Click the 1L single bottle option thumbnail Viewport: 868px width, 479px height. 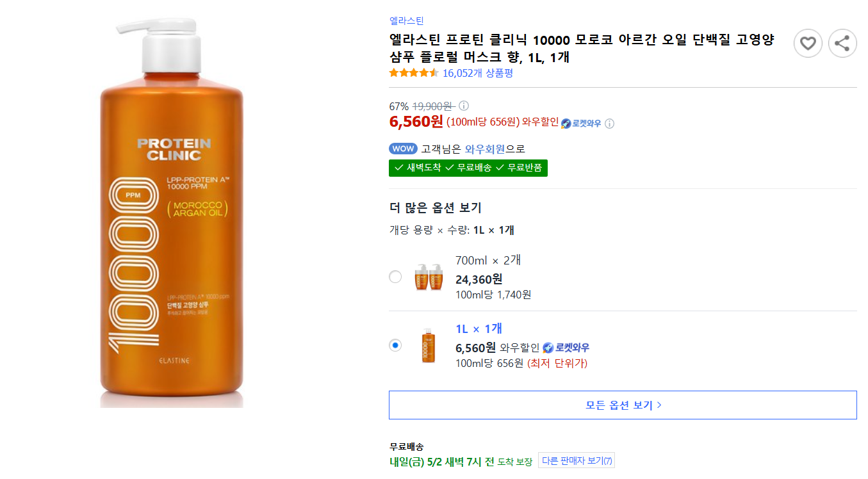pyautogui.click(x=428, y=346)
